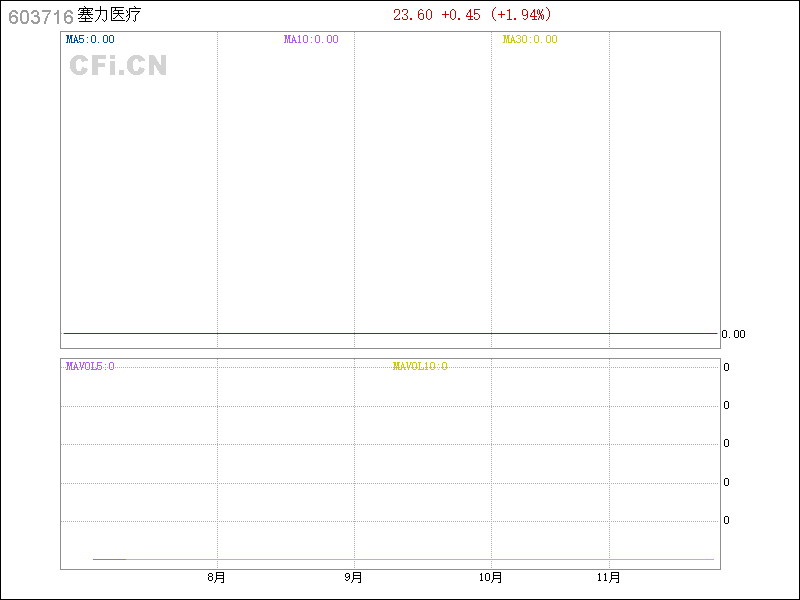
Task: Click the 0.00 price axis label
Action: click(x=733, y=335)
